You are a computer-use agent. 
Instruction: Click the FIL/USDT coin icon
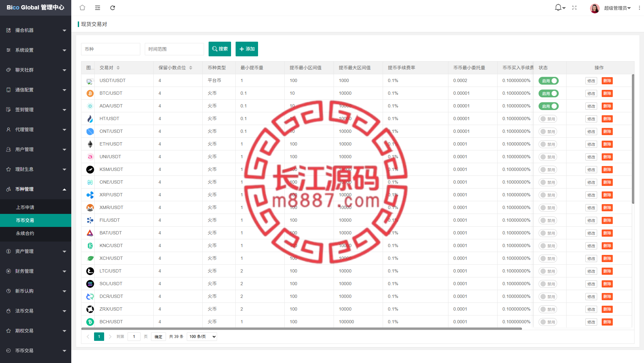(x=90, y=220)
